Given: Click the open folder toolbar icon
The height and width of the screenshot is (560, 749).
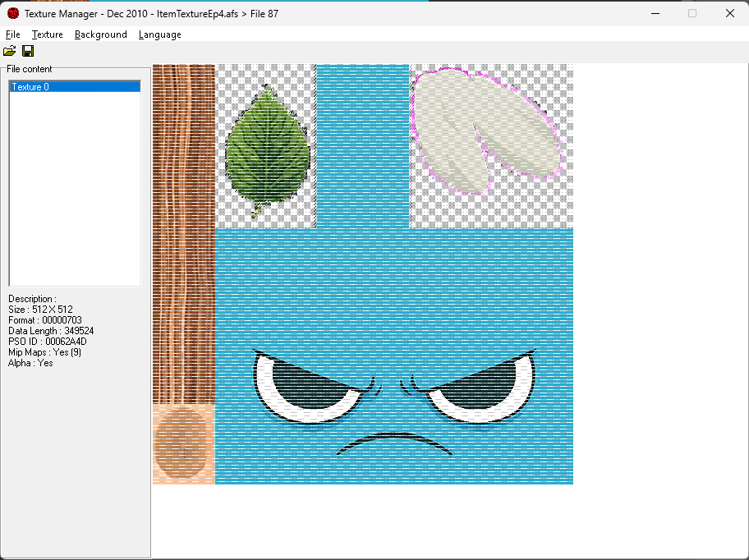Looking at the screenshot, I should coord(10,51).
